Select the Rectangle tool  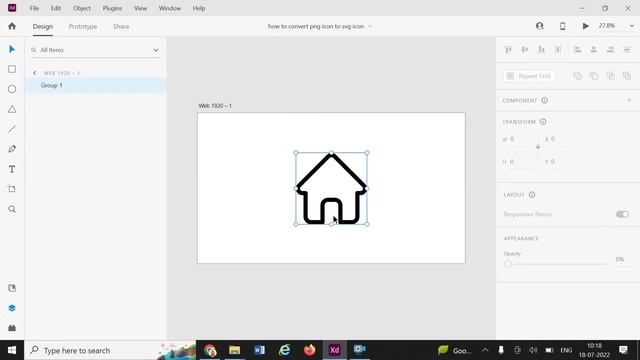pyautogui.click(x=12, y=69)
